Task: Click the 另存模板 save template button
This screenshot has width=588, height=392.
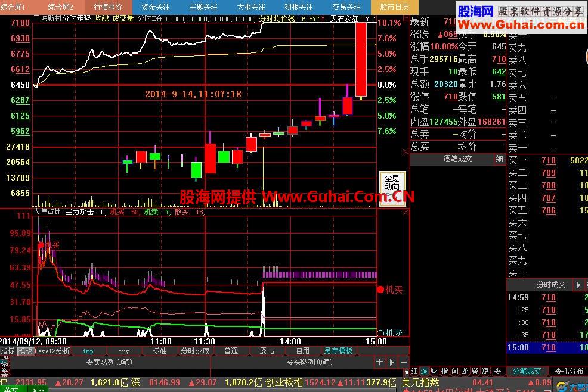Action: [x=339, y=351]
